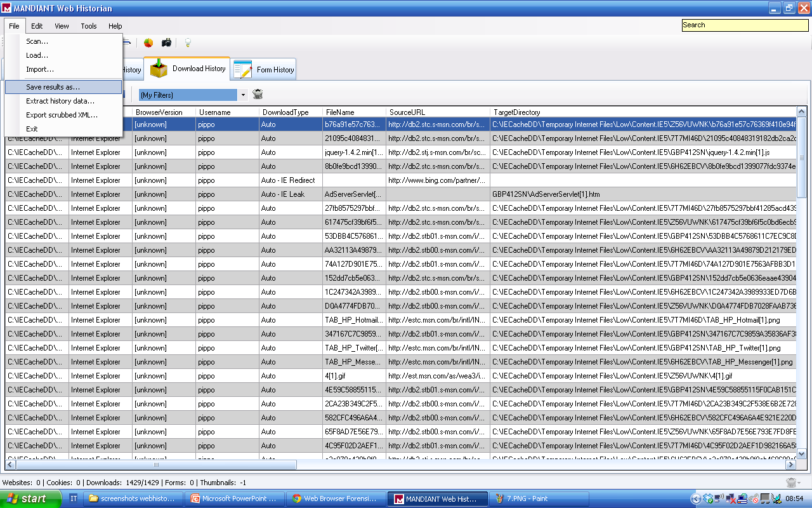Click horizontal scrollbar right arrow
This screenshot has width=812, height=508.
(x=791, y=465)
